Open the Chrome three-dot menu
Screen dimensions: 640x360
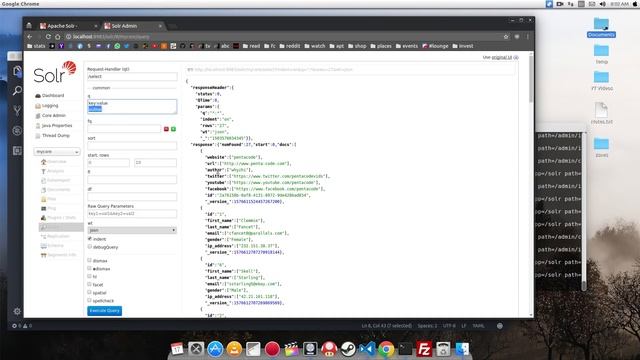tap(527, 37)
